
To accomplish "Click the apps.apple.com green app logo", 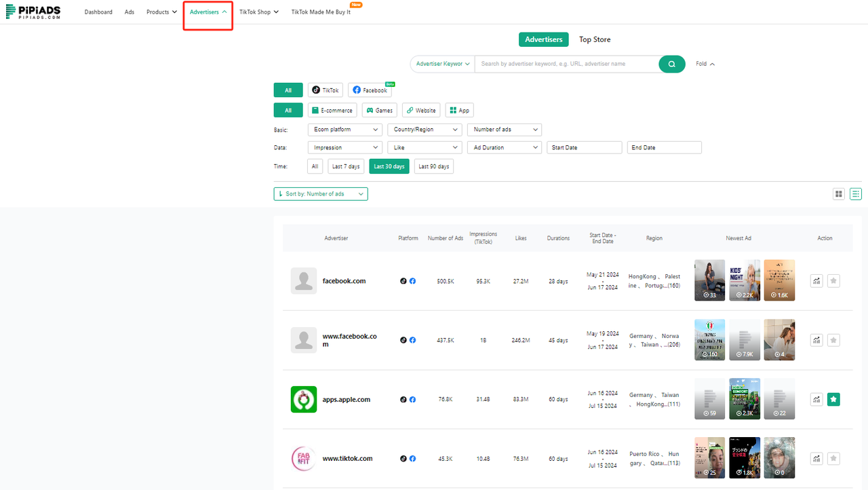I will click(x=304, y=400).
